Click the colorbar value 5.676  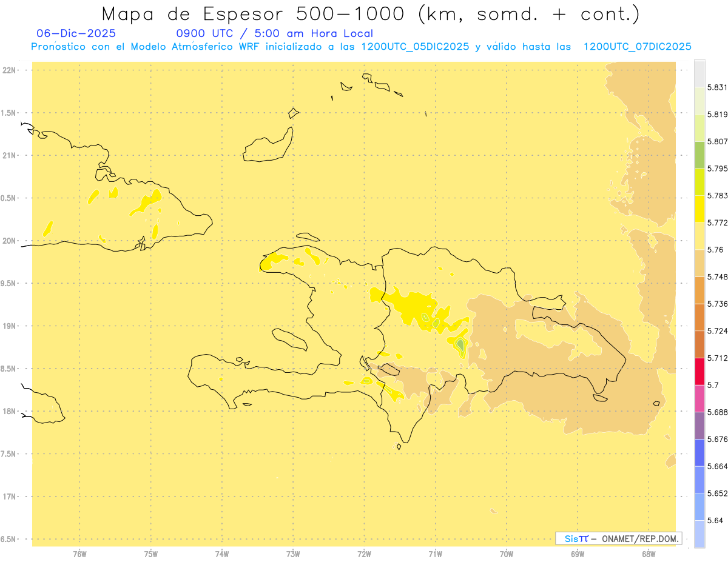pos(718,440)
